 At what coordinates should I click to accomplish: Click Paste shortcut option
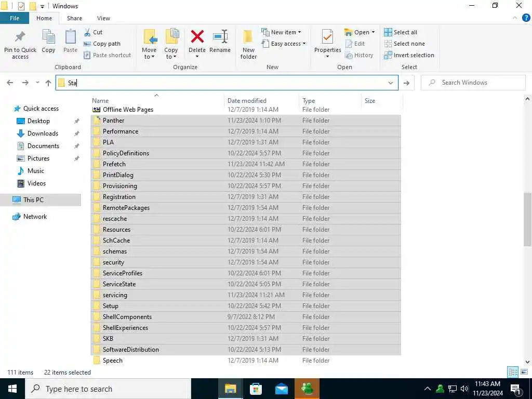[108, 55]
